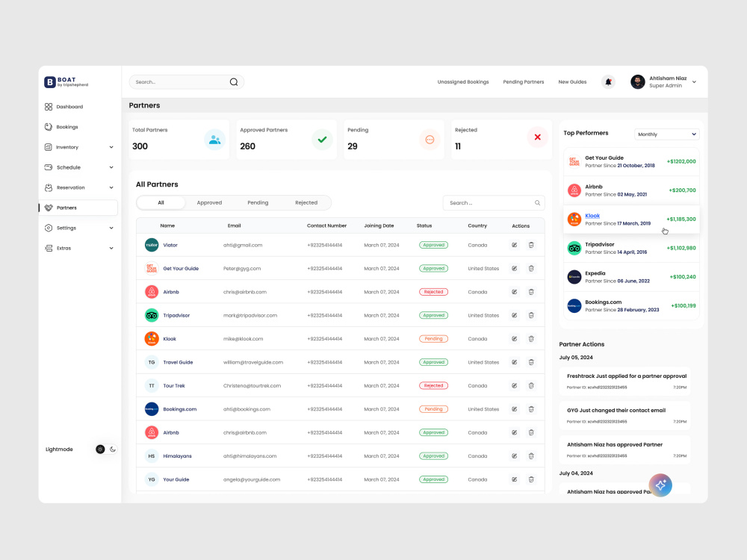Click the Klook link in Top Performers
This screenshot has width=747, height=560.
point(592,216)
